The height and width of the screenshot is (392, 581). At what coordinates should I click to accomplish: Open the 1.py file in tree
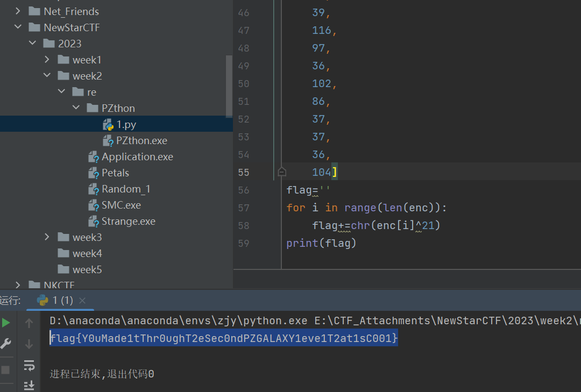126,124
